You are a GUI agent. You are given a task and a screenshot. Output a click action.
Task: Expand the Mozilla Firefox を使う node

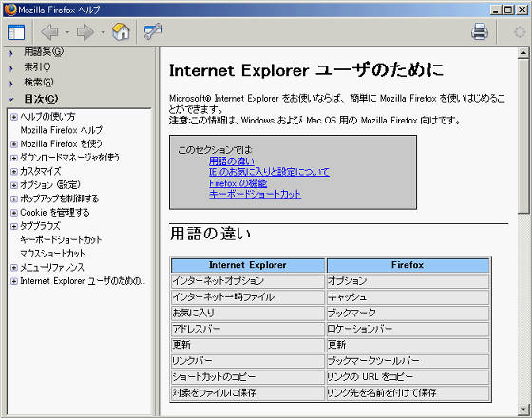click(x=14, y=144)
